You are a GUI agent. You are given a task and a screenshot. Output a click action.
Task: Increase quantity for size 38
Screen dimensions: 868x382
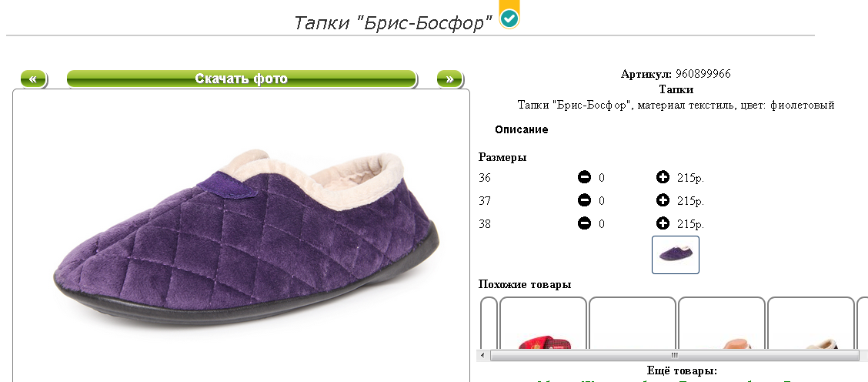pyautogui.click(x=663, y=223)
